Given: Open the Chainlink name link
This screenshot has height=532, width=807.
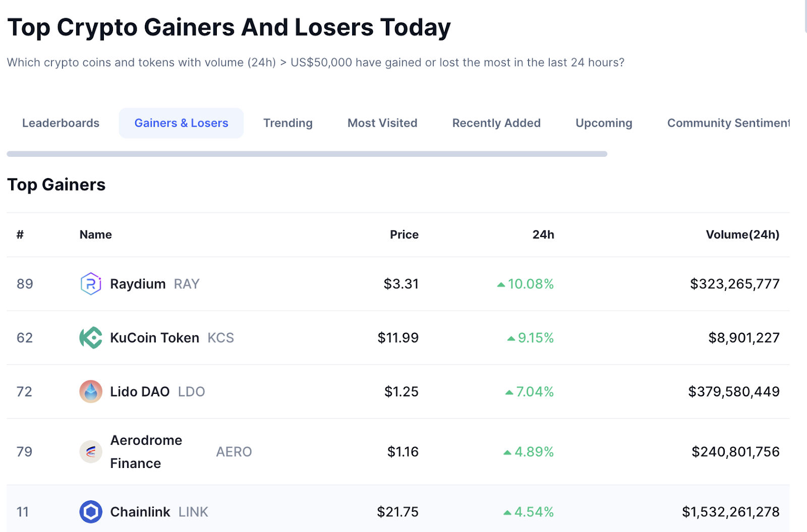Looking at the screenshot, I should (x=140, y=512).
